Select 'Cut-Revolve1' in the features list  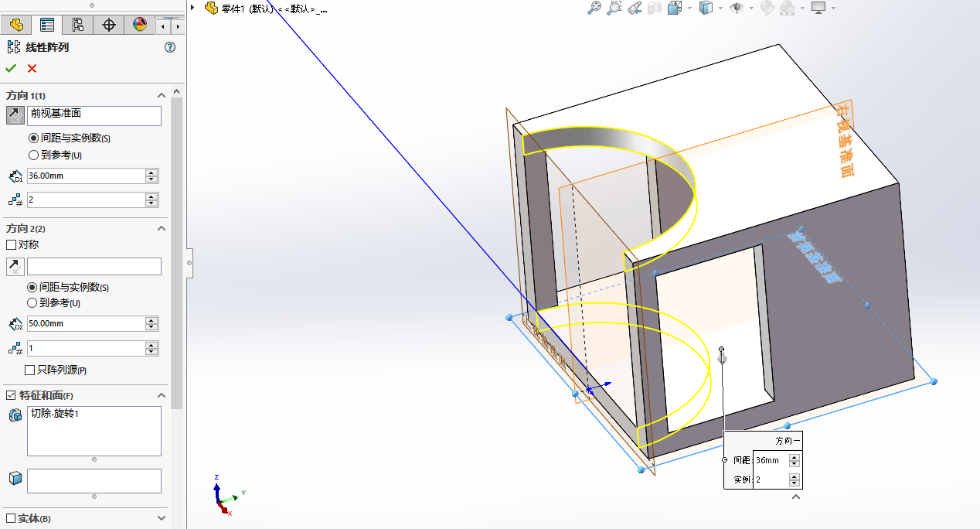[x=55, y=414]
